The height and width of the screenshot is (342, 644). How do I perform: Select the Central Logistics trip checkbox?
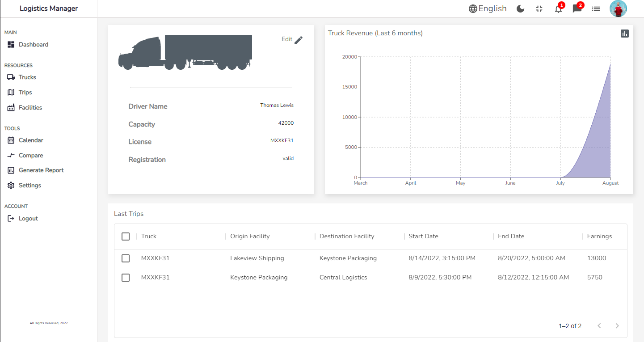(x=126, y=277)
